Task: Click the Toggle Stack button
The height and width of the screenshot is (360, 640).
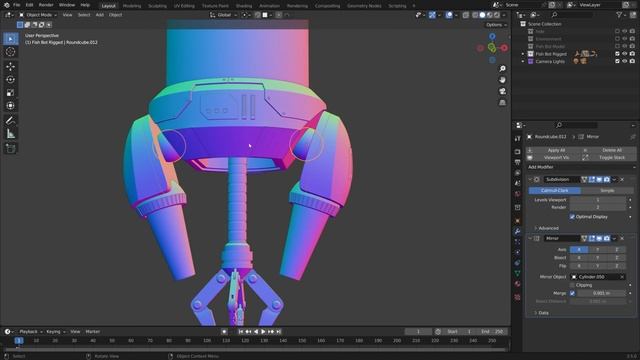Action: click(x=609, y=158)
